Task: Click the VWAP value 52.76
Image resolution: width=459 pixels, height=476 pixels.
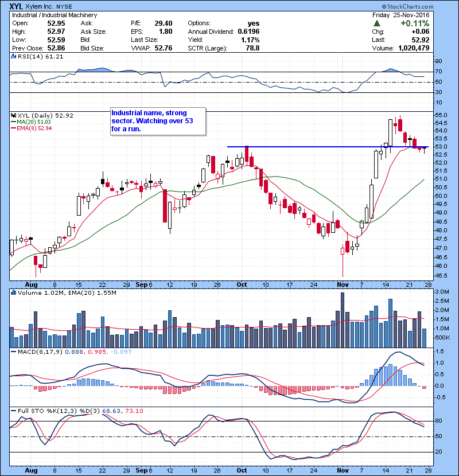Action: (x=164, y=48)
